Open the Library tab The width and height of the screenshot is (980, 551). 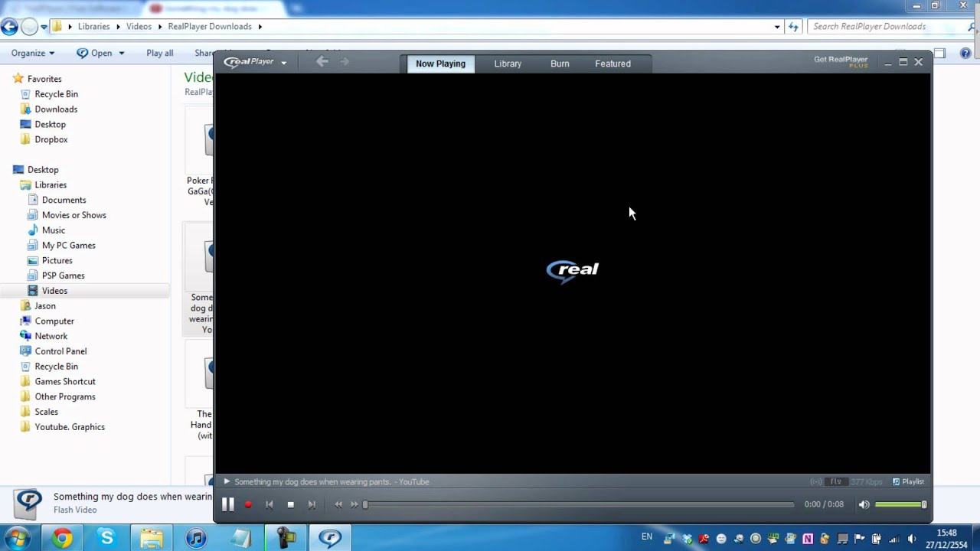pos(508,64)
